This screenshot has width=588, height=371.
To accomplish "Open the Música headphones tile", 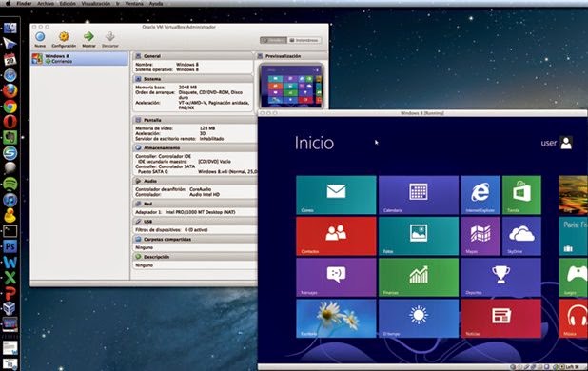I will (x=574, y=318).
